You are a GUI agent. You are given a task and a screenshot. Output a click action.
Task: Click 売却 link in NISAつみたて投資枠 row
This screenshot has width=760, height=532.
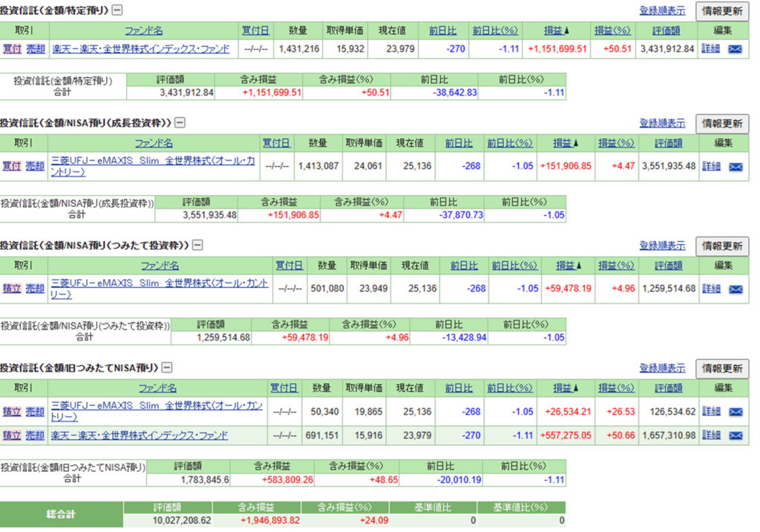click(x=35, y=289)
